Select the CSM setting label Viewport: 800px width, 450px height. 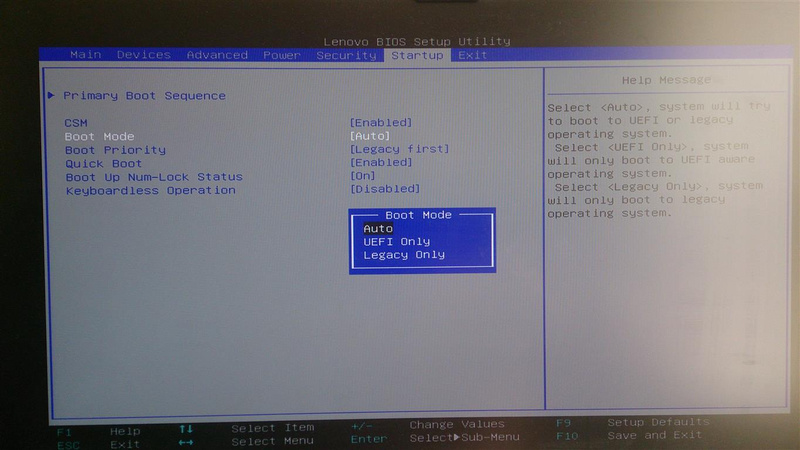[x=76, y=123]
